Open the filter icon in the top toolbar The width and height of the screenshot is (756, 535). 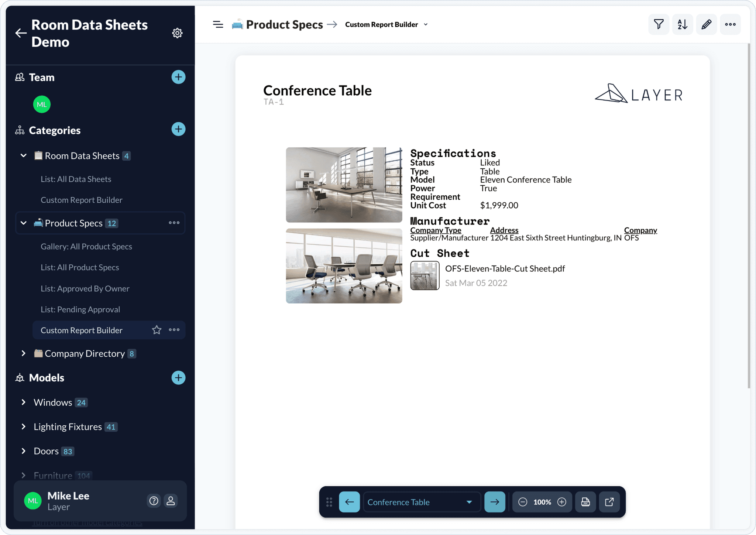click(x=659, y=24)
